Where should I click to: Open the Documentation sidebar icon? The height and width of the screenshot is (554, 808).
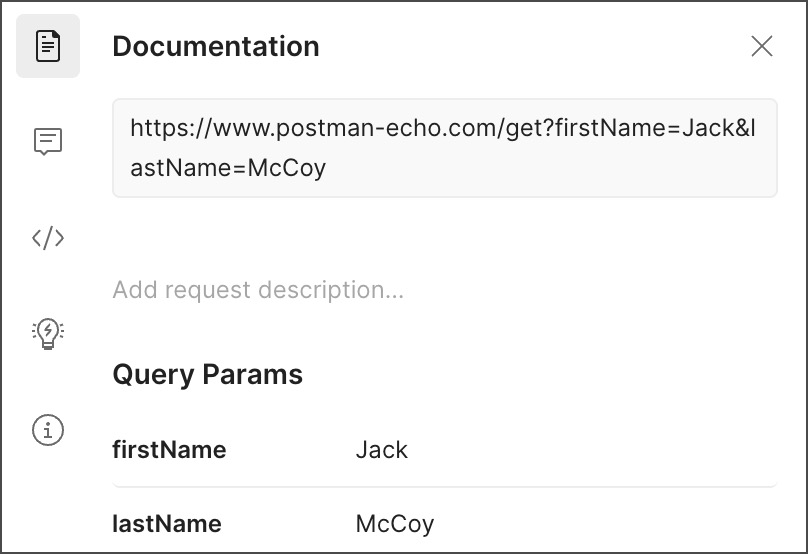coord(48,46)
